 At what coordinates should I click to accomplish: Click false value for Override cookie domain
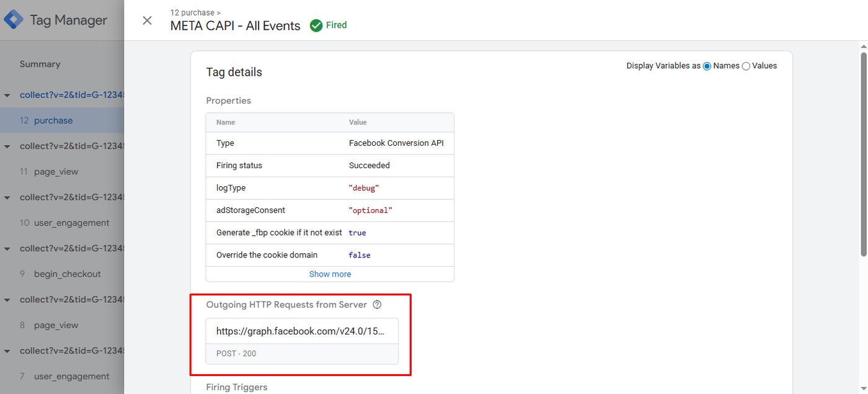[x=360, y=255]
